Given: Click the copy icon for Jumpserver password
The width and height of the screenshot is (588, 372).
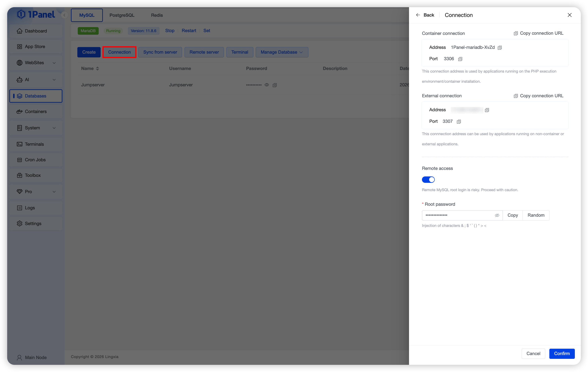Looking at the screenshot, I should (274, 85).
